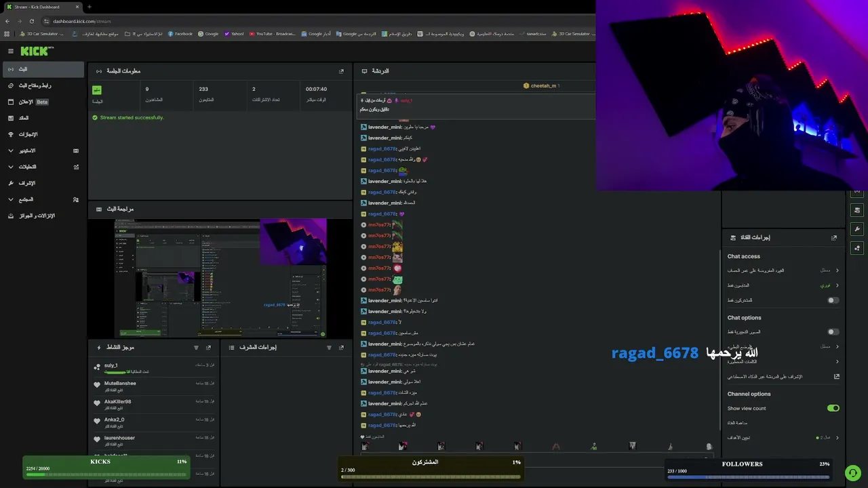Open the YouTube - Broadcast bookmark

pyautogui.click(x=273, y=34)
